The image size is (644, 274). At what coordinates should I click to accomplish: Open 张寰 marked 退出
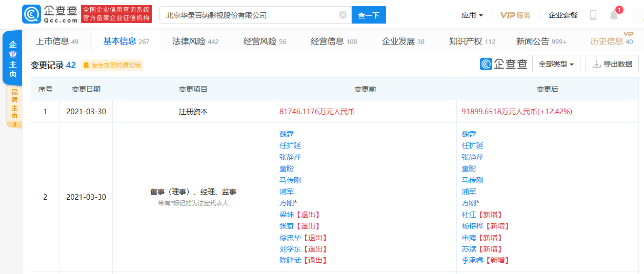[x=287, y=226]
